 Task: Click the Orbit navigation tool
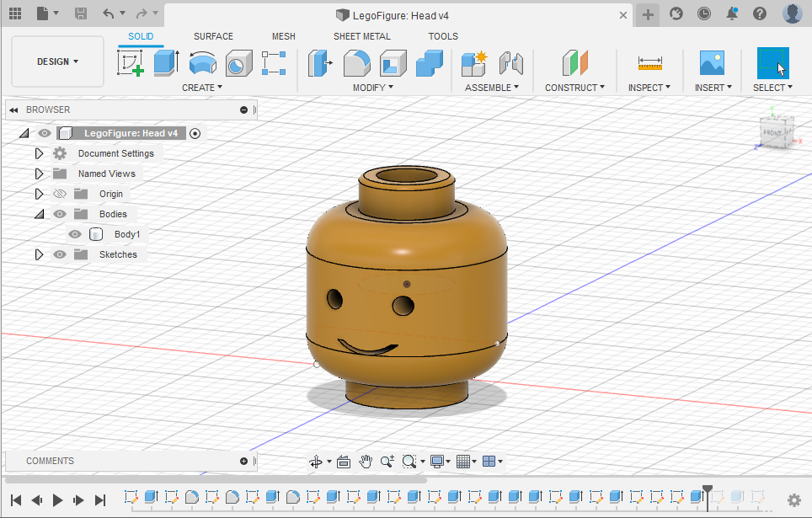316,461
